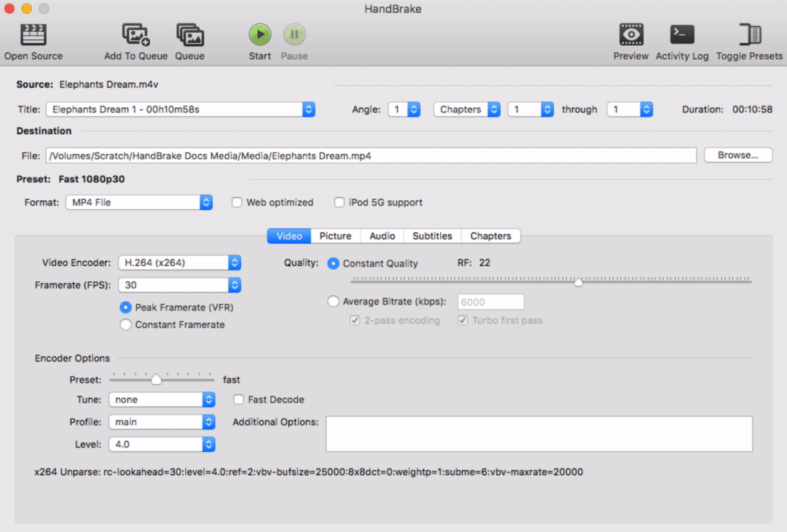
Task: Select the Constant Framerate option
Action: coord(125,325)
